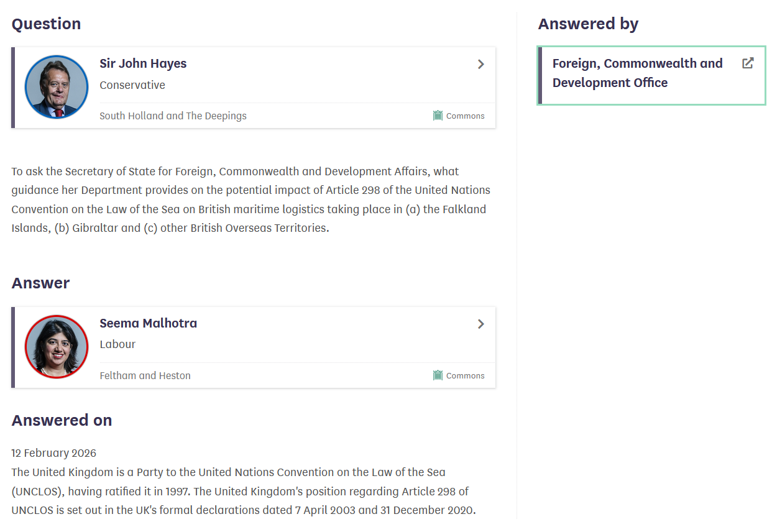772x532 pixels.
Task: Click the external link icon beside Foreign Office
Action: (x=748, y=63)
